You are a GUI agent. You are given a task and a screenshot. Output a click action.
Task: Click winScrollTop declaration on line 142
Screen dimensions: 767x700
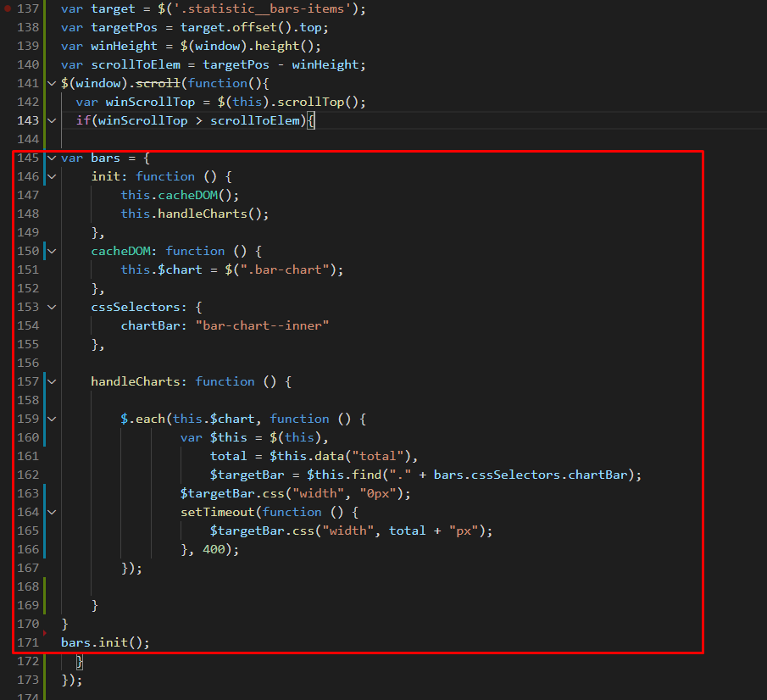[150, 102]
